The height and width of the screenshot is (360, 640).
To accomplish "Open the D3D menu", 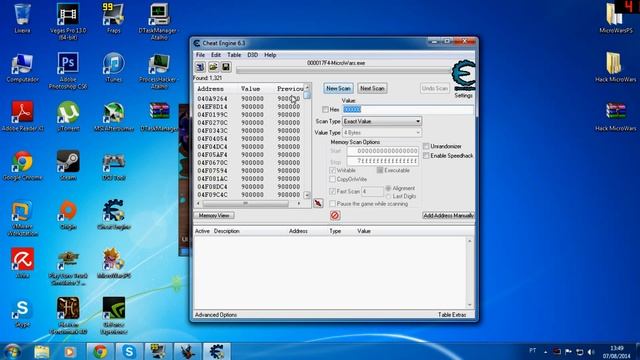I will pyautogui.click(x=252, y=55).
